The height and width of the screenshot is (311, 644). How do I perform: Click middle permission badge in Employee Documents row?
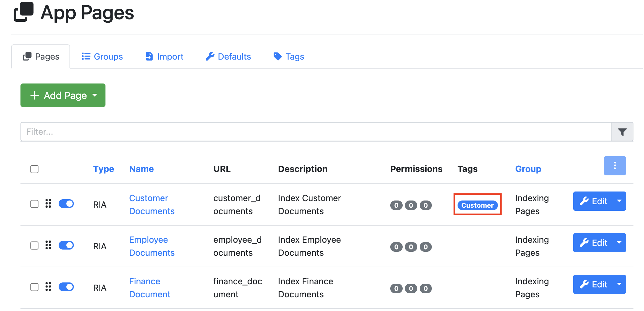point(411,247)
